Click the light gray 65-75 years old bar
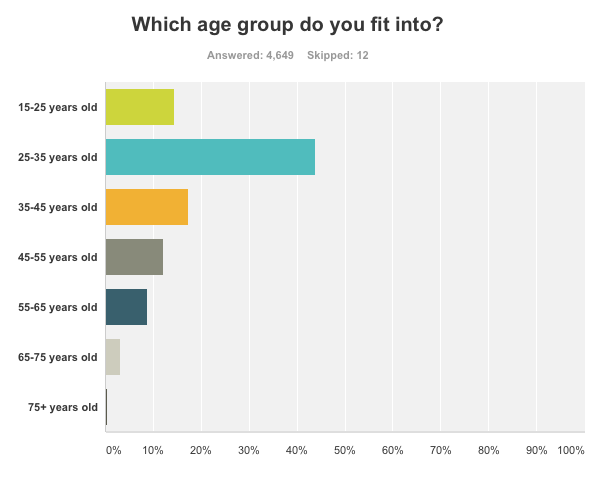 click(113, 357)
